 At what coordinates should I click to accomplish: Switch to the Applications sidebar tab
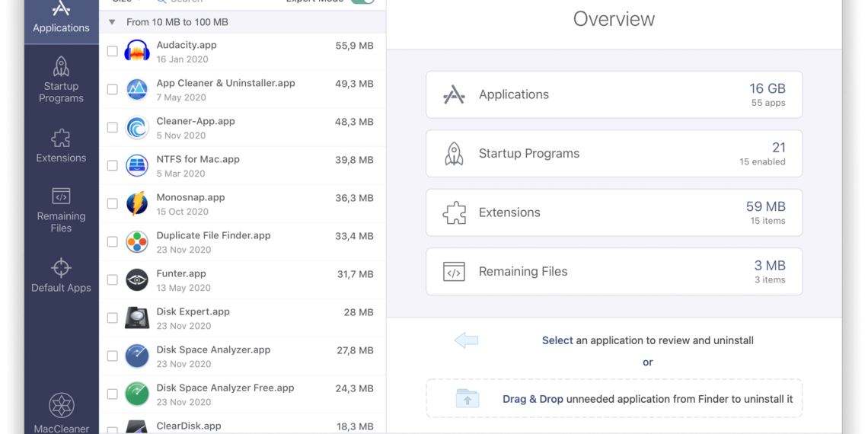[x=61, y=18]
